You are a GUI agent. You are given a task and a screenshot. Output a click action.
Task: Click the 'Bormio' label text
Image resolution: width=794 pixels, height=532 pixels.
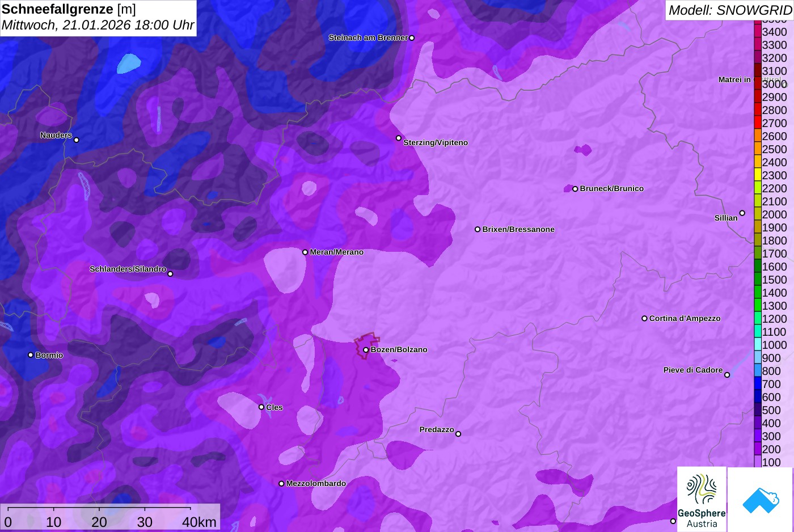point(49,356)
